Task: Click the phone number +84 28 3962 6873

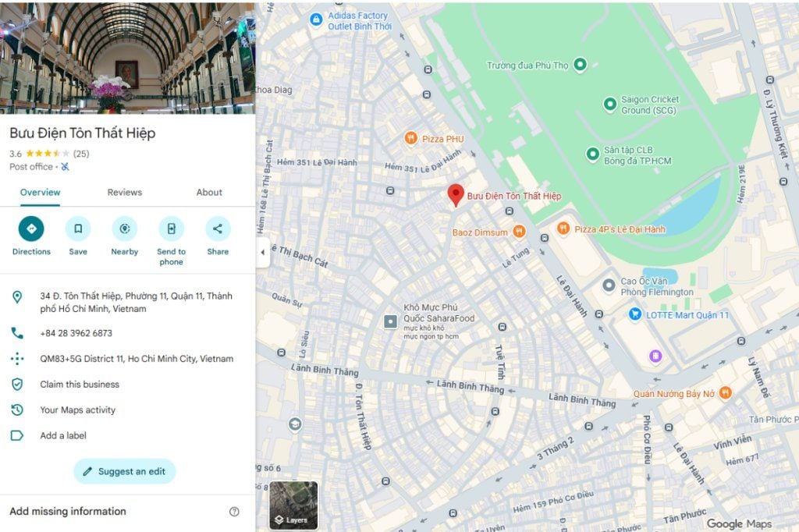Action: (x=76, y=333)
